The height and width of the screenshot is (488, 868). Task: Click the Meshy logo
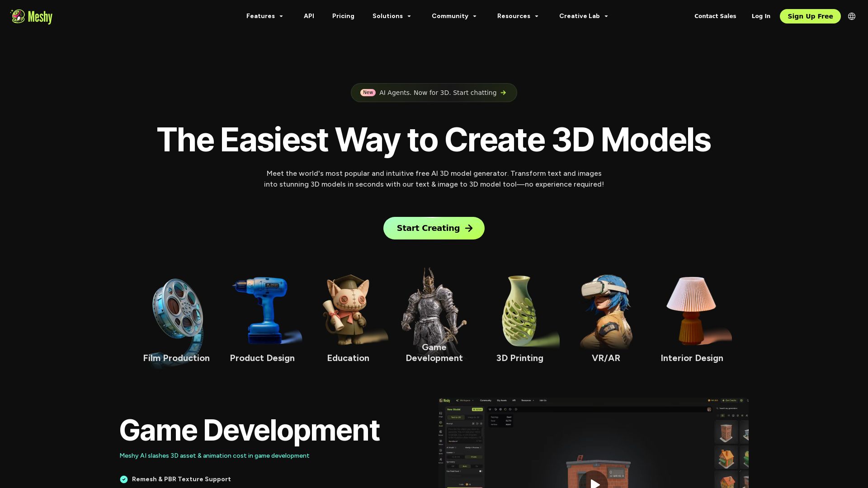pos(31,17)
